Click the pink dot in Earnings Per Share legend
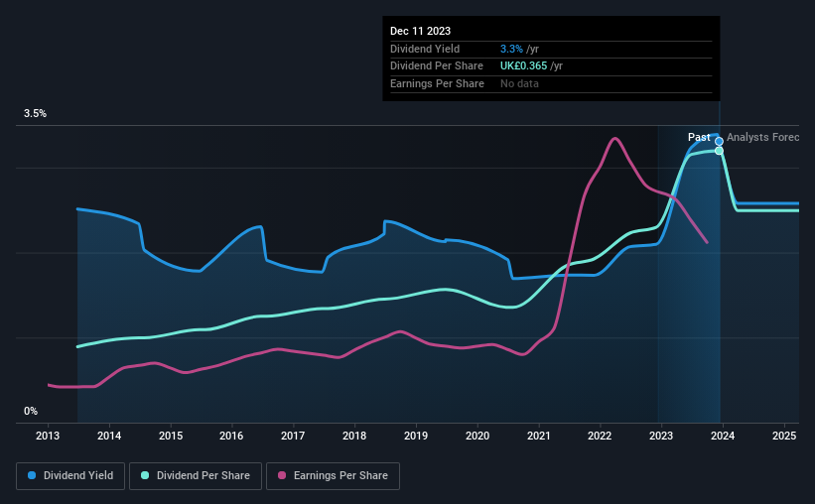This screenshot has width=815, height=504. 282,476
